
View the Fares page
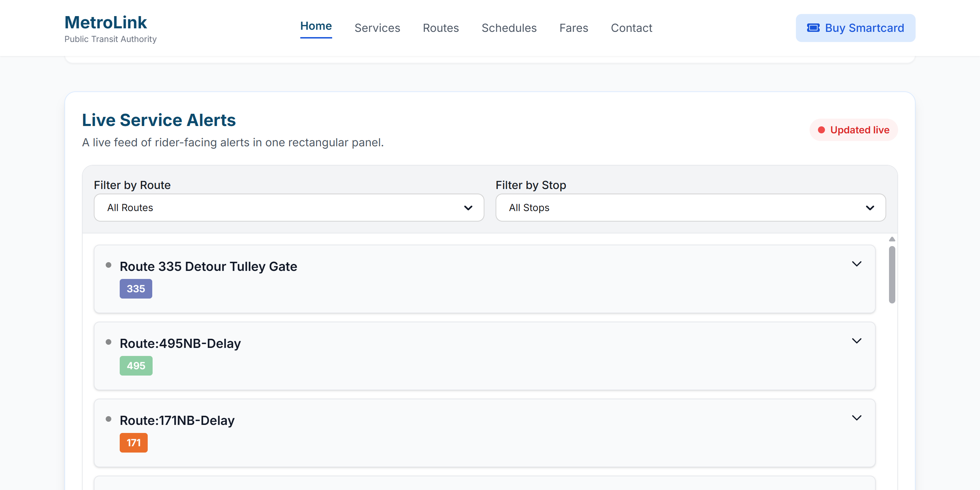point(574,28)
